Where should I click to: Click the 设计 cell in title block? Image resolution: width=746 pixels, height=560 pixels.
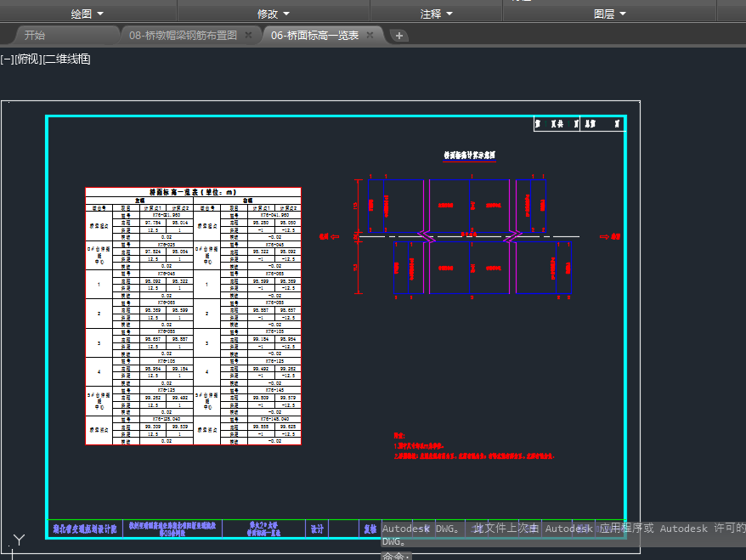pos(317,529)
